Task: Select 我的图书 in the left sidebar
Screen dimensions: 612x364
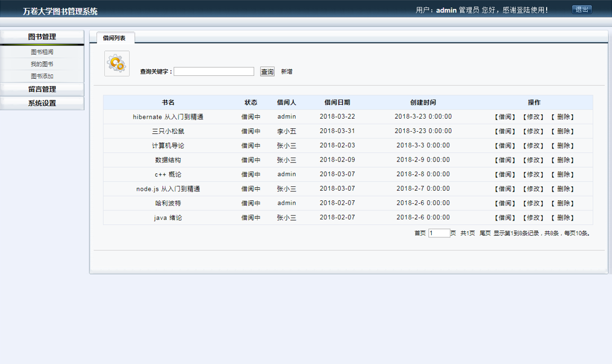Action: (x=42, y=63)
